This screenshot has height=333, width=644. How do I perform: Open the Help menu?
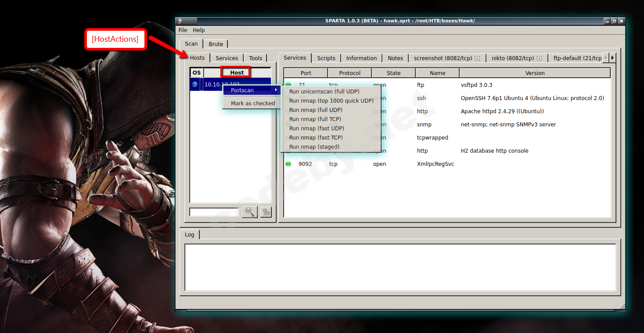[x=199, y=30]
